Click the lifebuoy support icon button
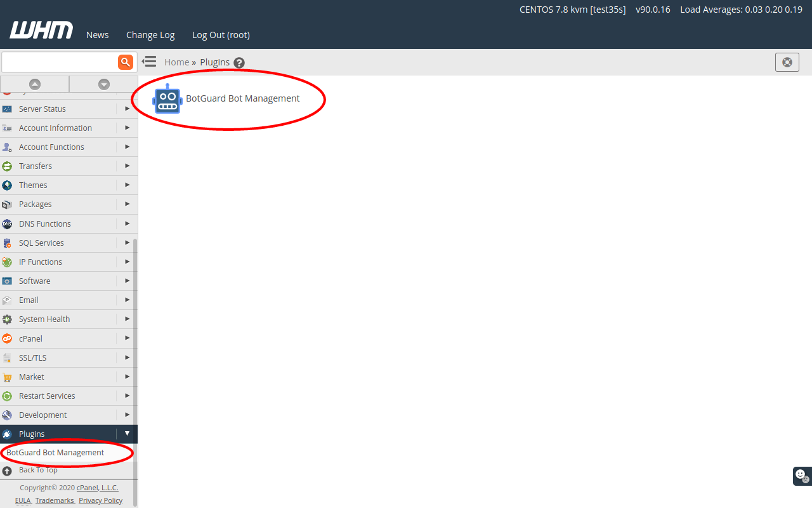The image size is (812, 508). [787, 62]
